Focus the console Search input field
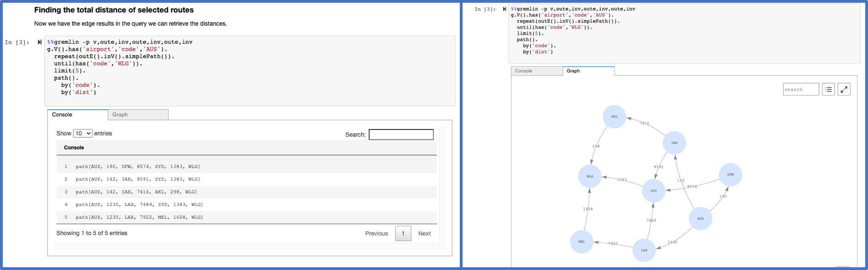The height and width of the screenshot is (270, 868). coord(401,135)
